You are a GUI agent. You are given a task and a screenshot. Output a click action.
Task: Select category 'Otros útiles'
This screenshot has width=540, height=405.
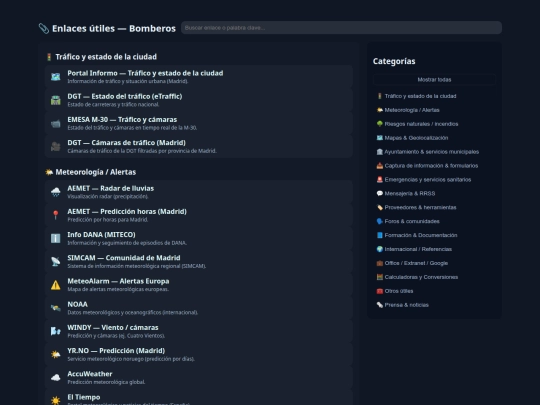434,291
